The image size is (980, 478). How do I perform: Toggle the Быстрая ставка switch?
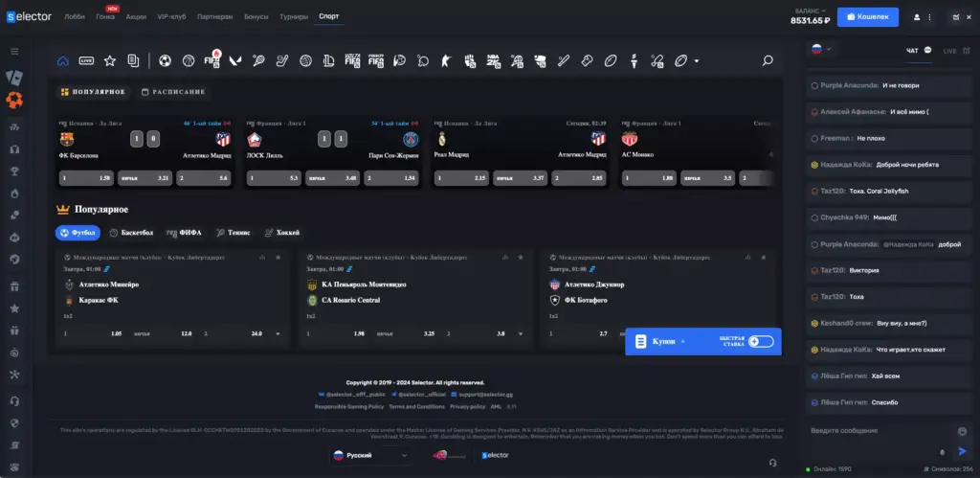pos(761,341)
